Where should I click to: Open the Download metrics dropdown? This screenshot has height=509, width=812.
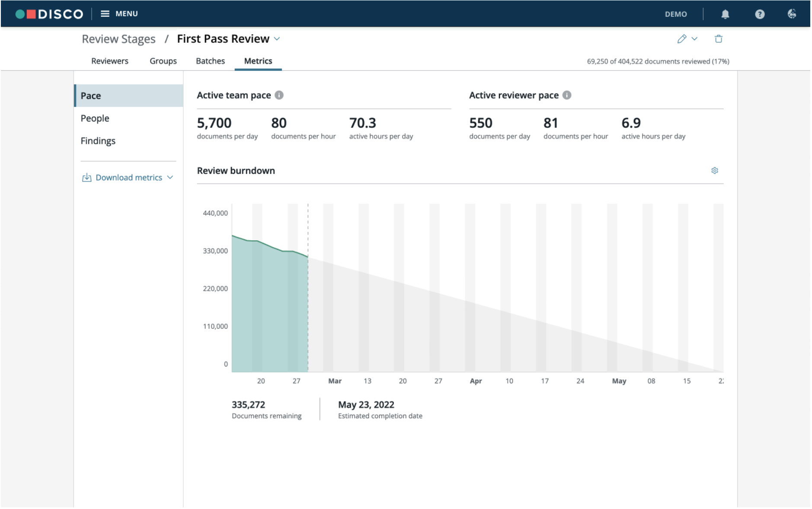pyautogui.click(x=128, y=178)
